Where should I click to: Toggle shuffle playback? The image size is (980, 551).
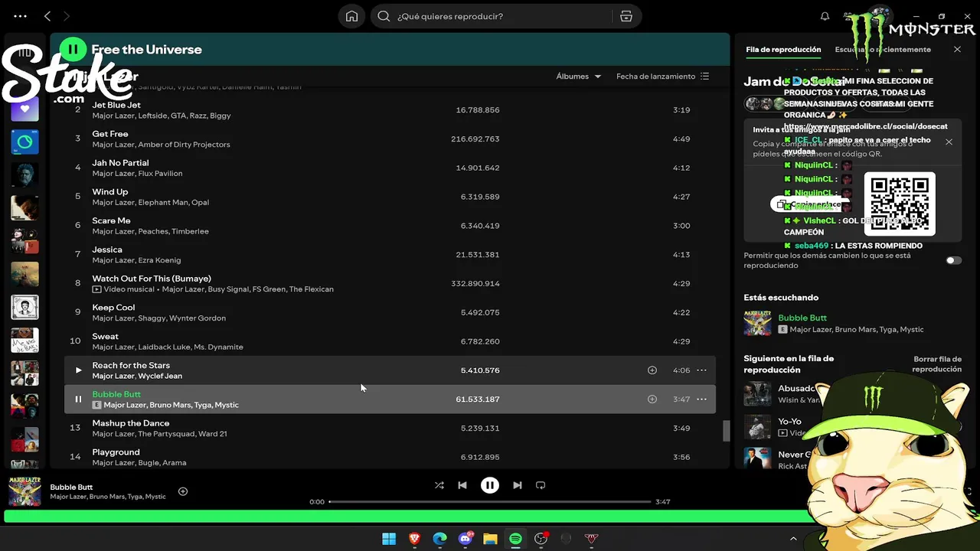pos(439,485)
